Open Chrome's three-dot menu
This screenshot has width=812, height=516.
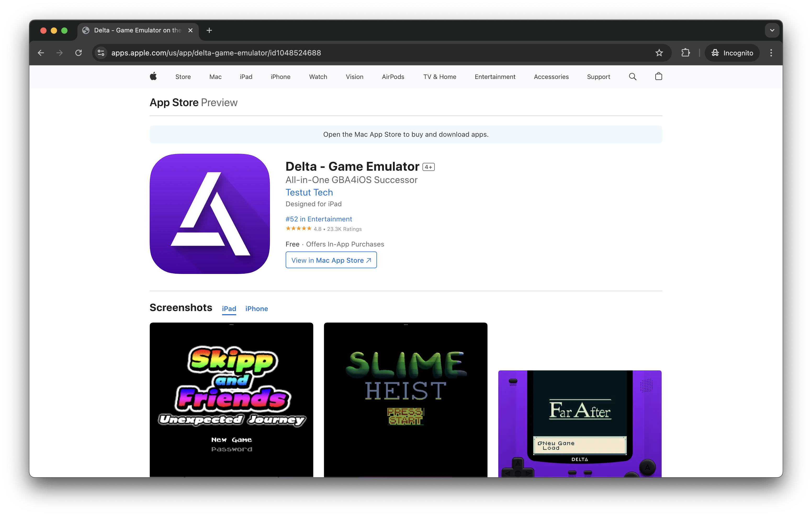pyautogui.click(x=771, y=53)
